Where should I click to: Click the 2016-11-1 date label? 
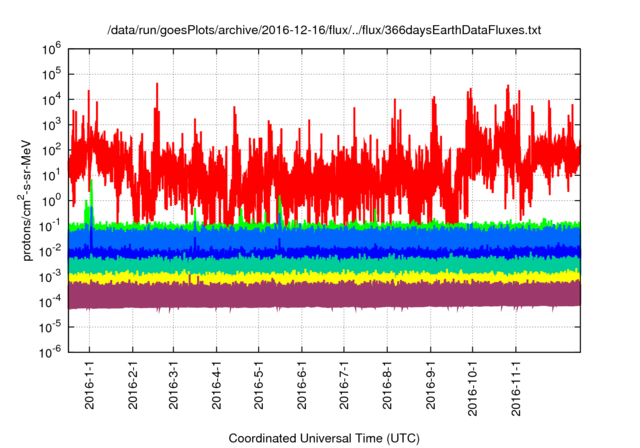point(516,388)
